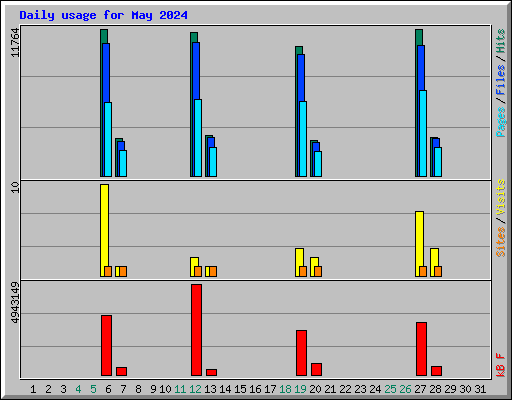The height and width of the screenshot is (400, 512).
Task: Click the '11764' axis maximum label
Action: click(15, 43)
